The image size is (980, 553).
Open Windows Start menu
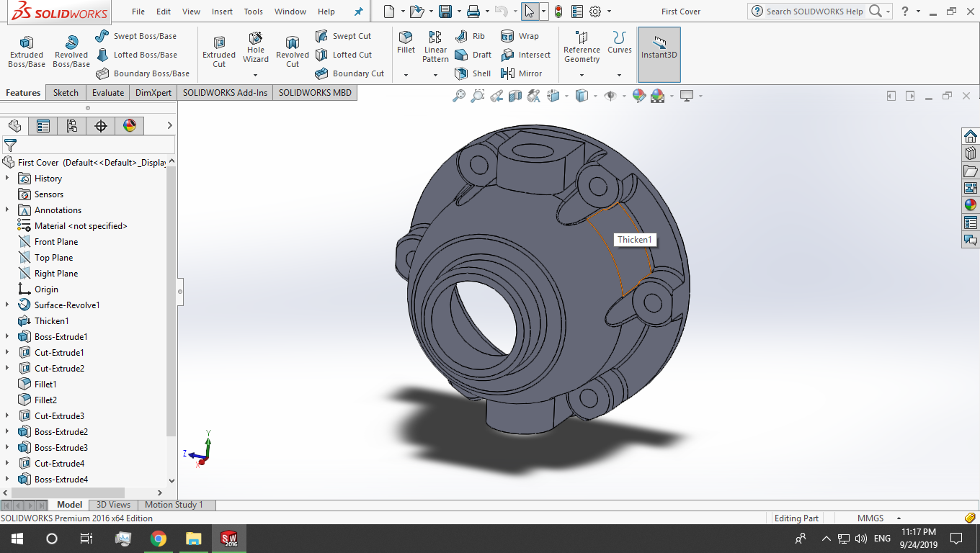point(17,538)
